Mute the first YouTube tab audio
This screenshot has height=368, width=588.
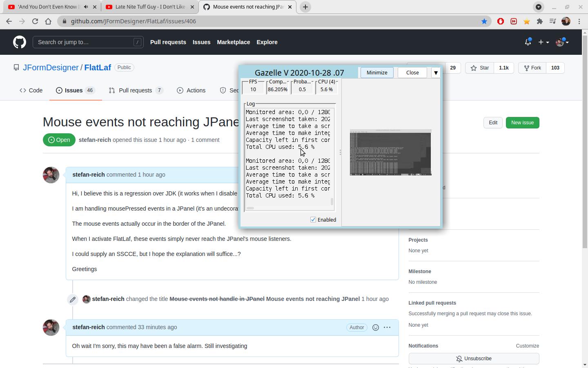[86, 7]
